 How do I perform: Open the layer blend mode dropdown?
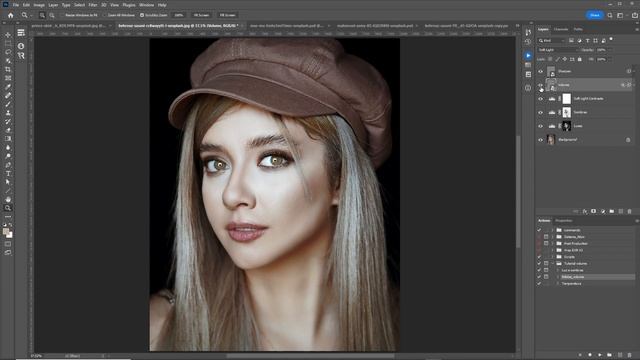(x=558, y=50)
